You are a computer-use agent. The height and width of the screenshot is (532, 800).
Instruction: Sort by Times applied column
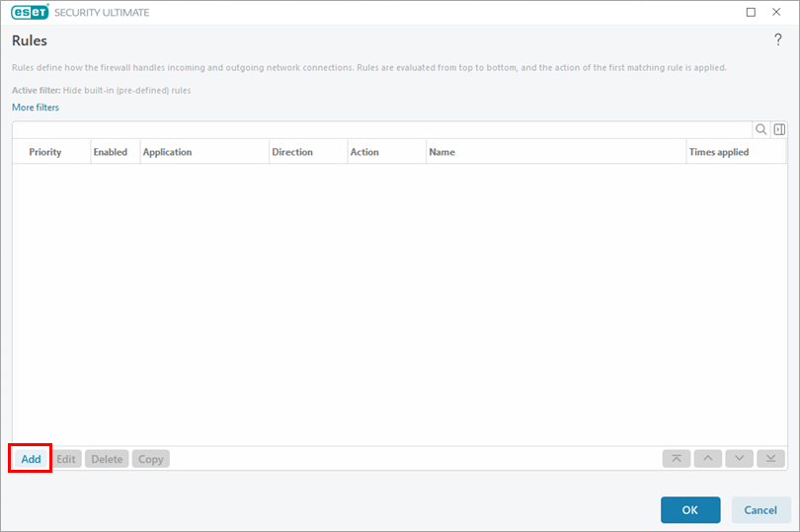pos(719,152)
